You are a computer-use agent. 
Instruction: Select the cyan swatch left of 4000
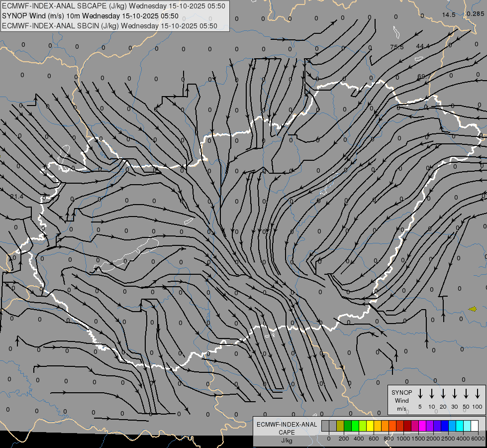(459, 426)
